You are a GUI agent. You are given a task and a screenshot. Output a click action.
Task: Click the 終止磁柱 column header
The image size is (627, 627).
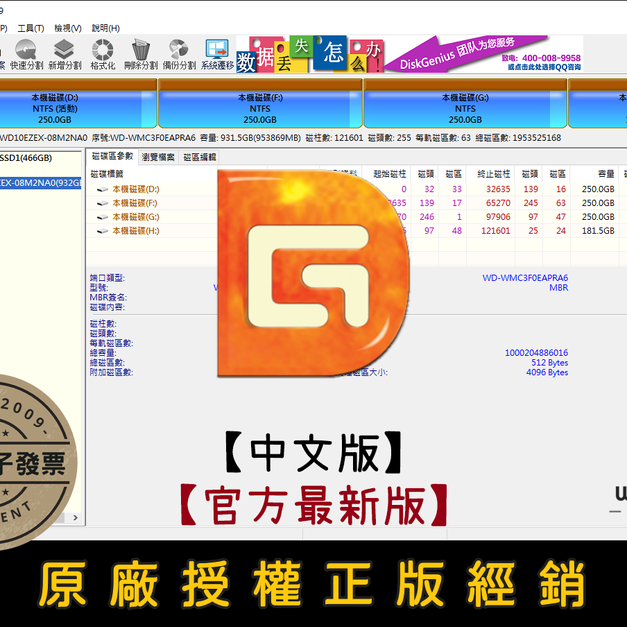click(493, 174)
